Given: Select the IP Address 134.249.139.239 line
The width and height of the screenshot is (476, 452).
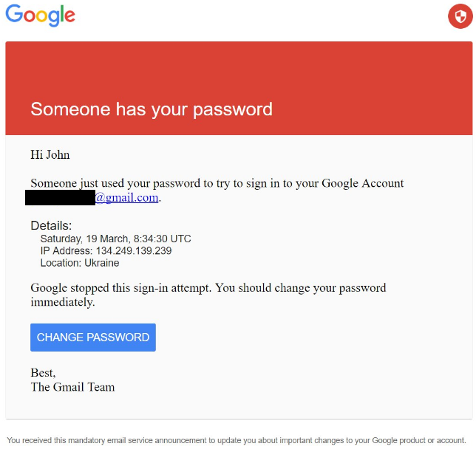Looking at the screenshot, I should point(106,251).
